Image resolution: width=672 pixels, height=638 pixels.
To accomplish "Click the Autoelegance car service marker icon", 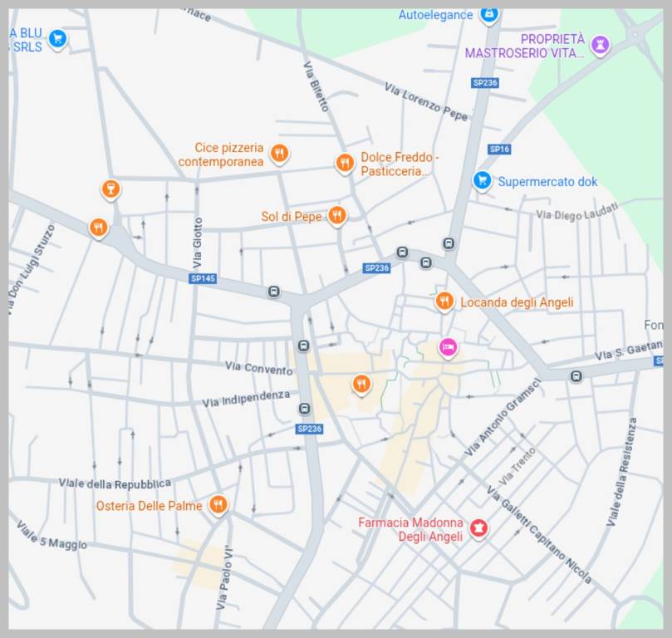I will 489,15.
